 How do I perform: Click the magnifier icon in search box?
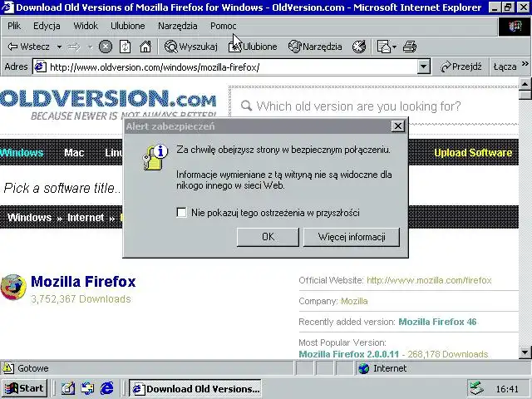(246, 106)
